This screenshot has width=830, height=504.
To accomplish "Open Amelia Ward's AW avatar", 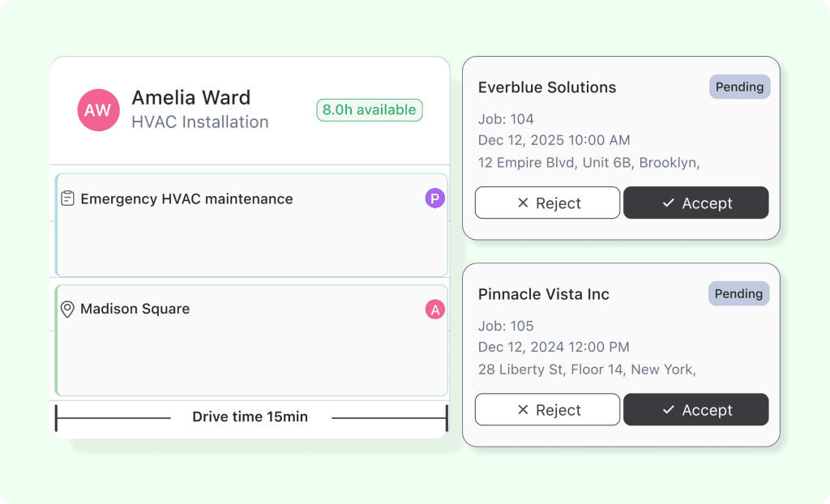I will point(98,110).
